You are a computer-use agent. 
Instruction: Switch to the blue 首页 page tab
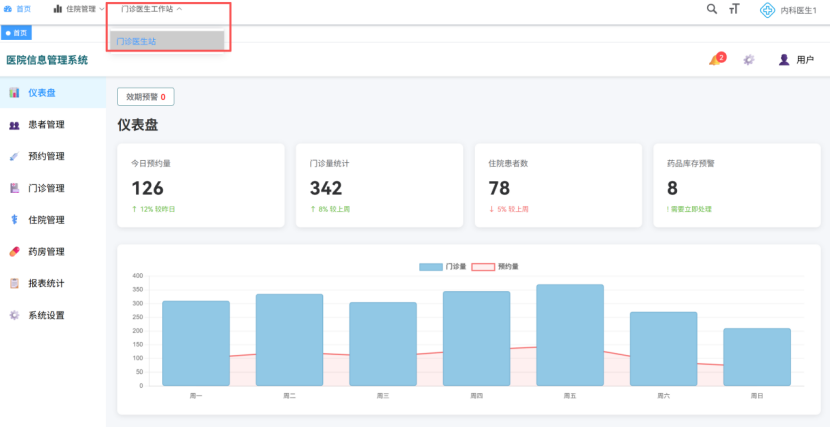17,33
